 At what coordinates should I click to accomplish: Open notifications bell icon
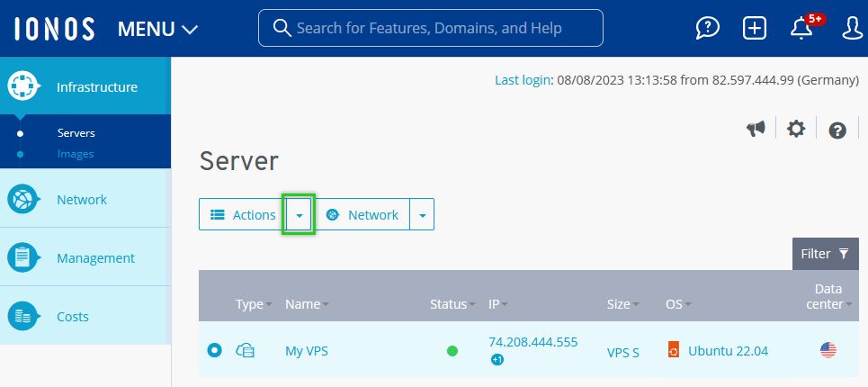(x=801, y=29)
